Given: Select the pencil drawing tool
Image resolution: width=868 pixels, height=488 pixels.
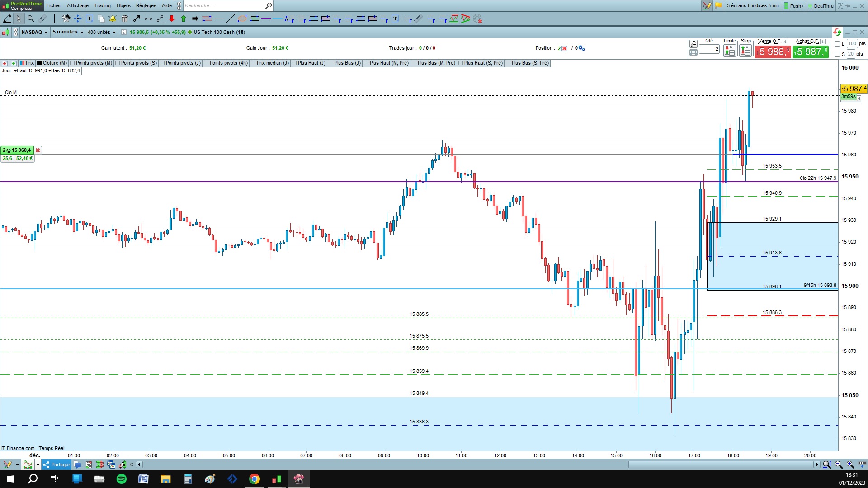Looking at the screenshot, I should click(x=7, y=19).
